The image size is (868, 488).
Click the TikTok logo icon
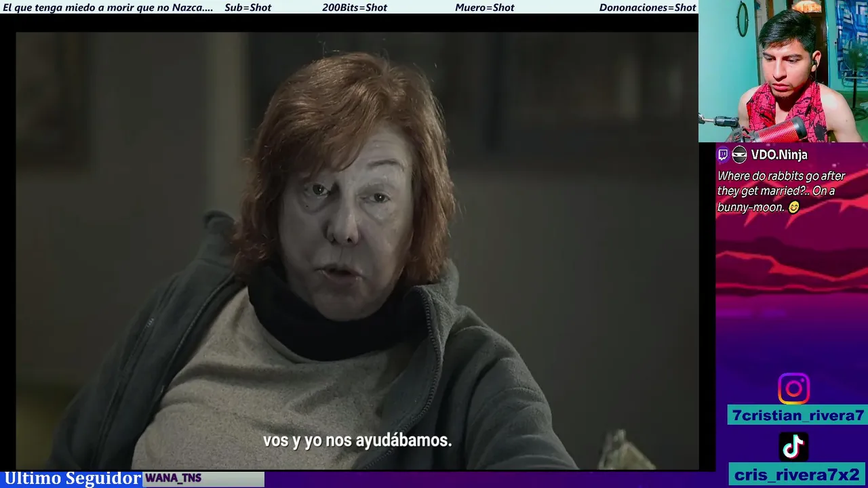click(x=793, y=447)
